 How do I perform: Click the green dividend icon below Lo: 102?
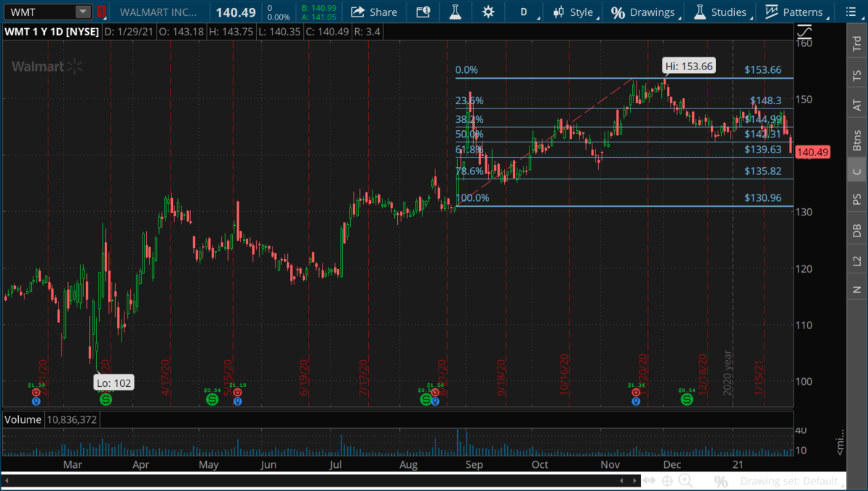click(x=106, y=398)
